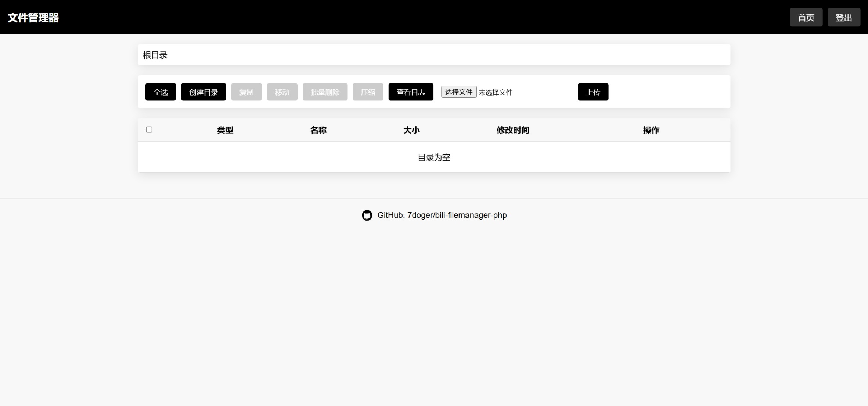Click the 创建目录 button
Image resolution: width=868 pixels, height=406 pixels.
click(x=204, y=92)
